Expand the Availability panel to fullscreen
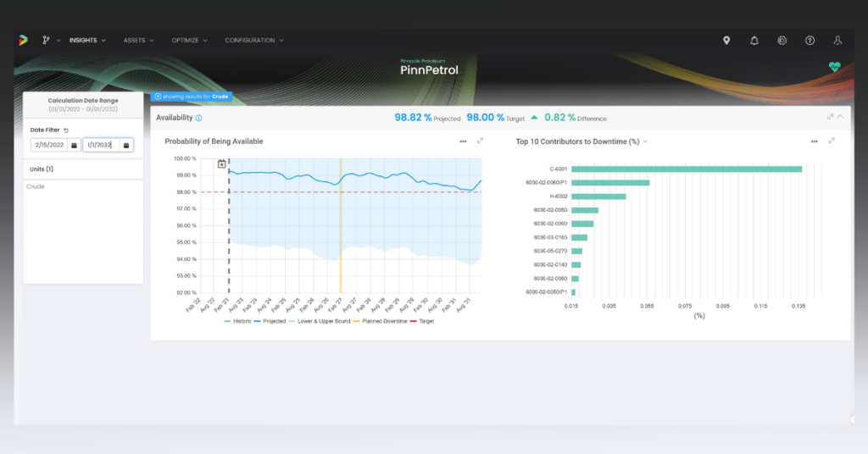868x454 pixels. click(x=830, y=117)
